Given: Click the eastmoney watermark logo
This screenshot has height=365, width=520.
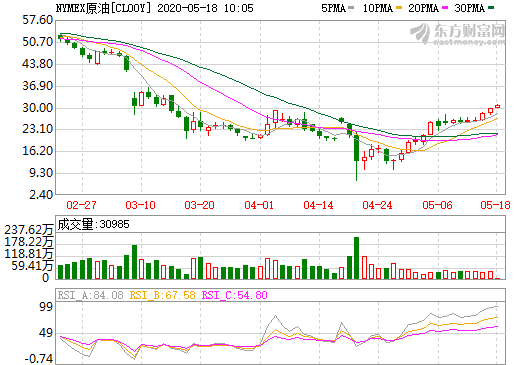Looking at the screenshot, I should [458, 34].
